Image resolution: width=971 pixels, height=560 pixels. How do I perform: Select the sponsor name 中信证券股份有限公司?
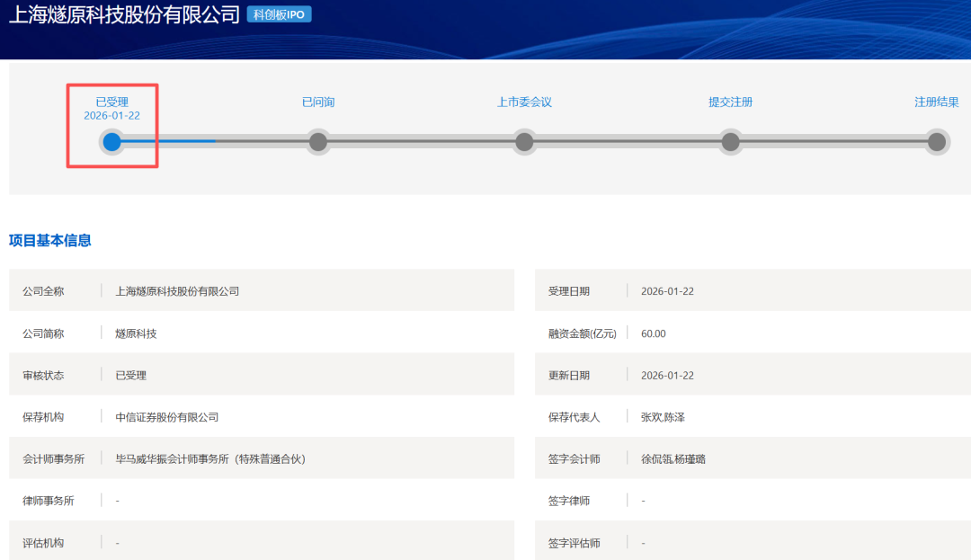coord(167,417)
